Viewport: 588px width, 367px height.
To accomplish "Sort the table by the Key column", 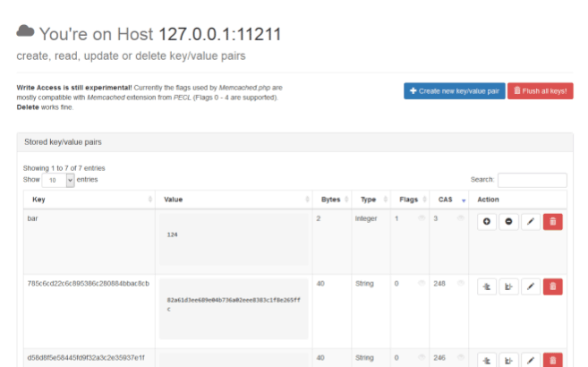I will pyautogui.click(x=89, y=200).
